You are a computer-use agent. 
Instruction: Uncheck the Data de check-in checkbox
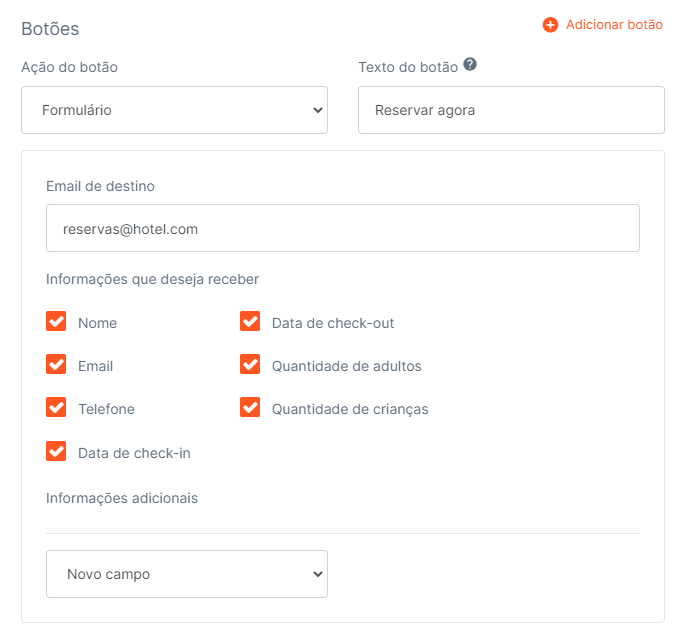coord(56,451)
